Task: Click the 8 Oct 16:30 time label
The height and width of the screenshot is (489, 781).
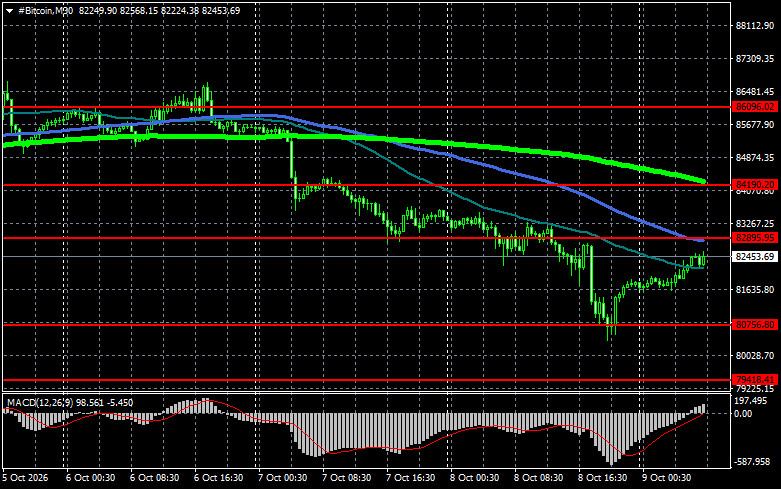Action: click(x=602, y=478)
